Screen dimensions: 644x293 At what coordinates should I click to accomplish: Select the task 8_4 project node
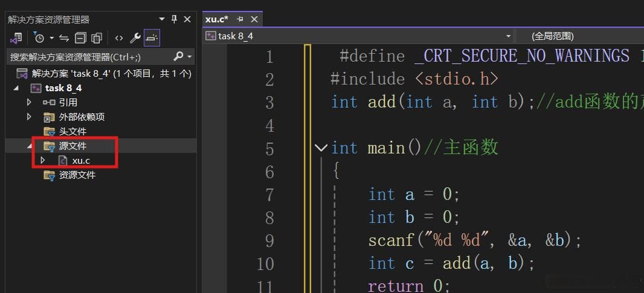pyautogui.click(x=63, y=88)
